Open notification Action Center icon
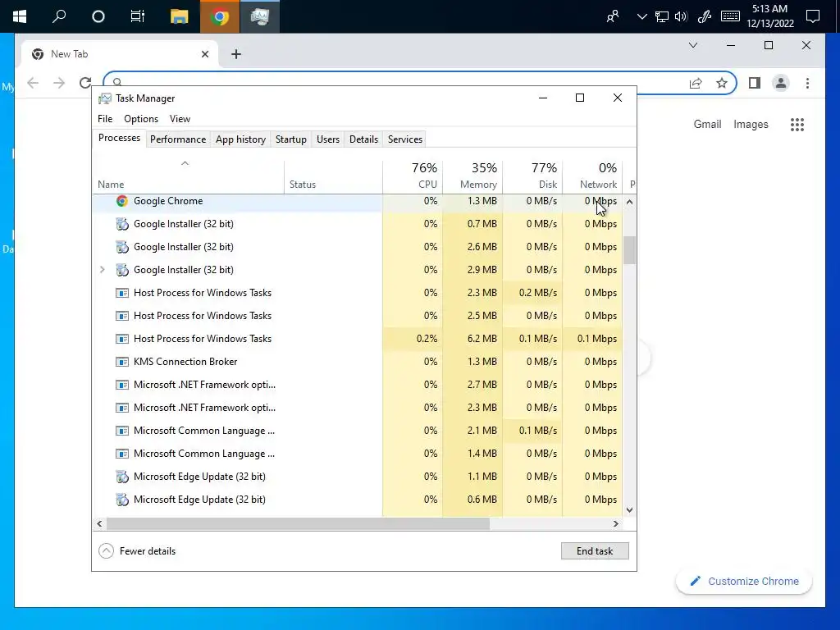This screenshot has width=840, height=630. point(813,16)
